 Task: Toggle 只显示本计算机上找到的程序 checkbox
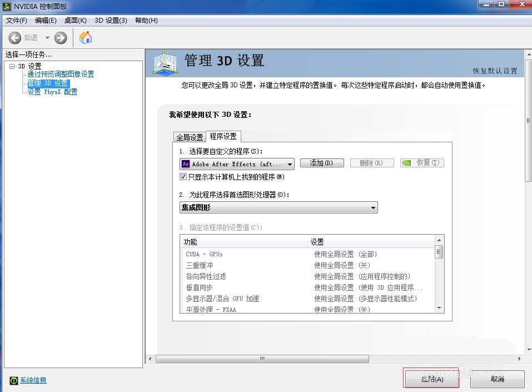click(x=183, y=176)
